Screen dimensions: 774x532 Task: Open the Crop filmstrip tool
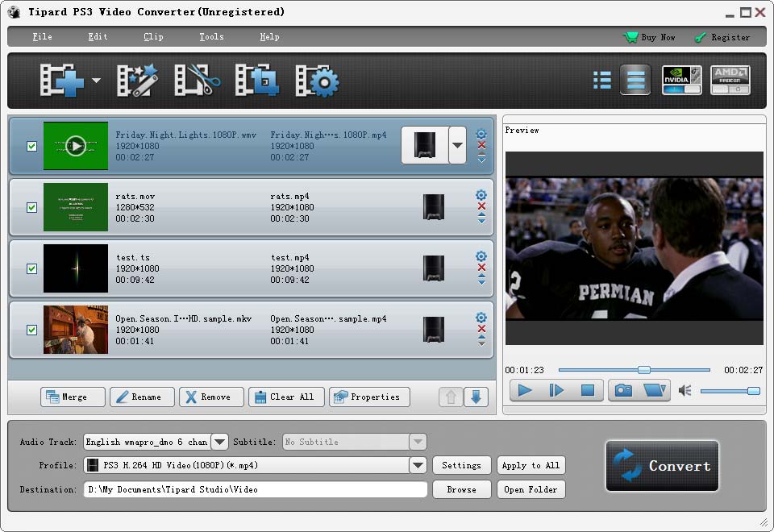pos(256,80)
